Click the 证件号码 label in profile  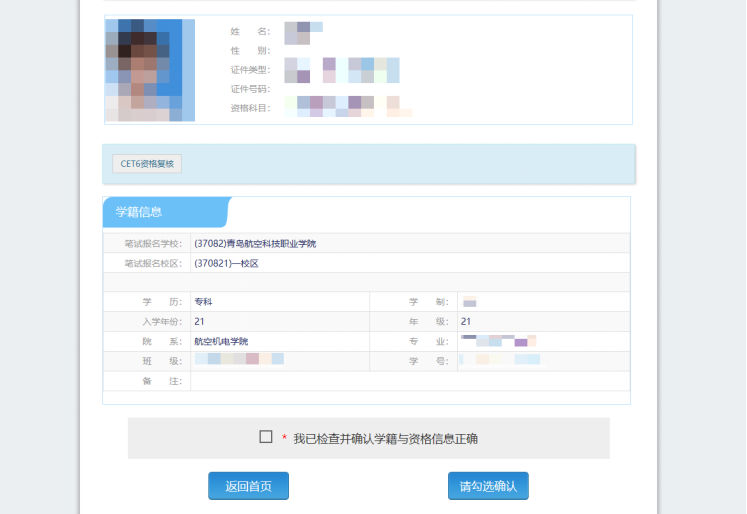coord(250,89)
